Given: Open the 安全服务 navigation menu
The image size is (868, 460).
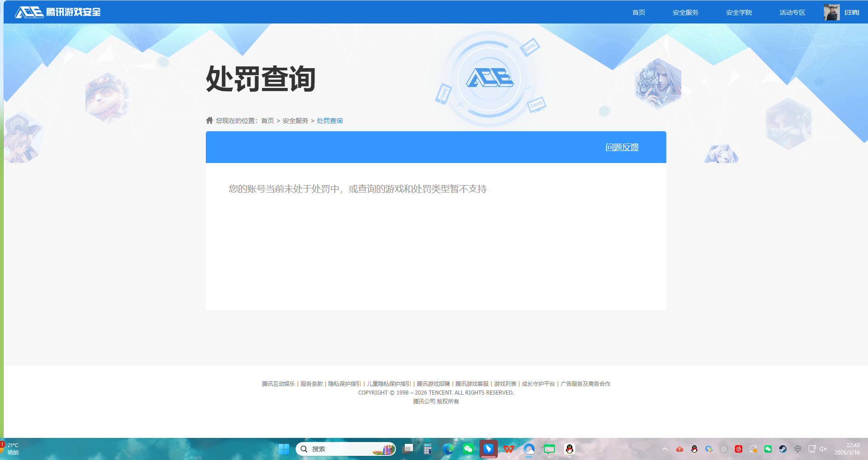Looking at the screenshot, I should pyautogui.click(x=685, y=12).
